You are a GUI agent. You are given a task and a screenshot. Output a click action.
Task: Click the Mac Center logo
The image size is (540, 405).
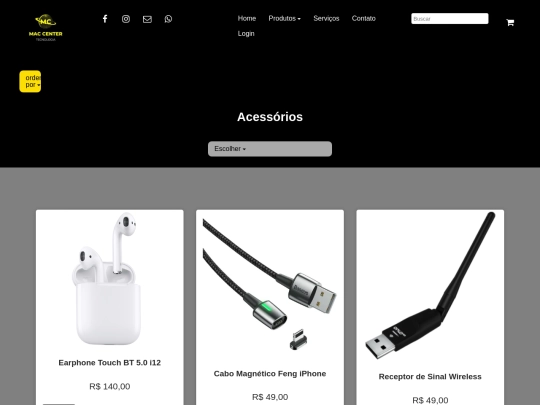pos(45,28)
